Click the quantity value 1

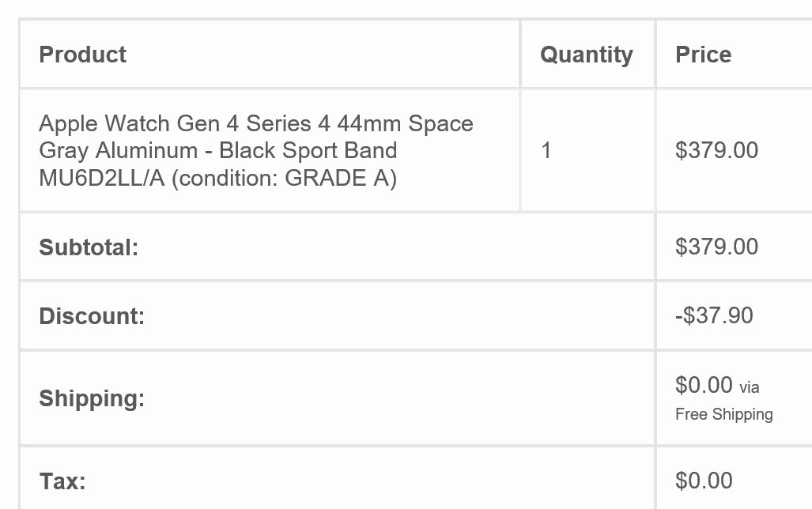pos(546,151)
